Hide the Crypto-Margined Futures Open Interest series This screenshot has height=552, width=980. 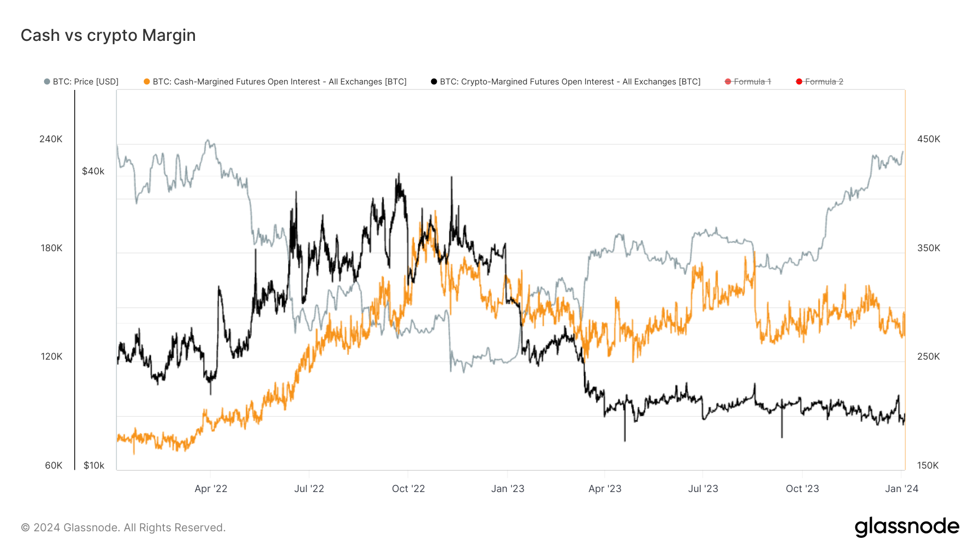pos(570,82)
